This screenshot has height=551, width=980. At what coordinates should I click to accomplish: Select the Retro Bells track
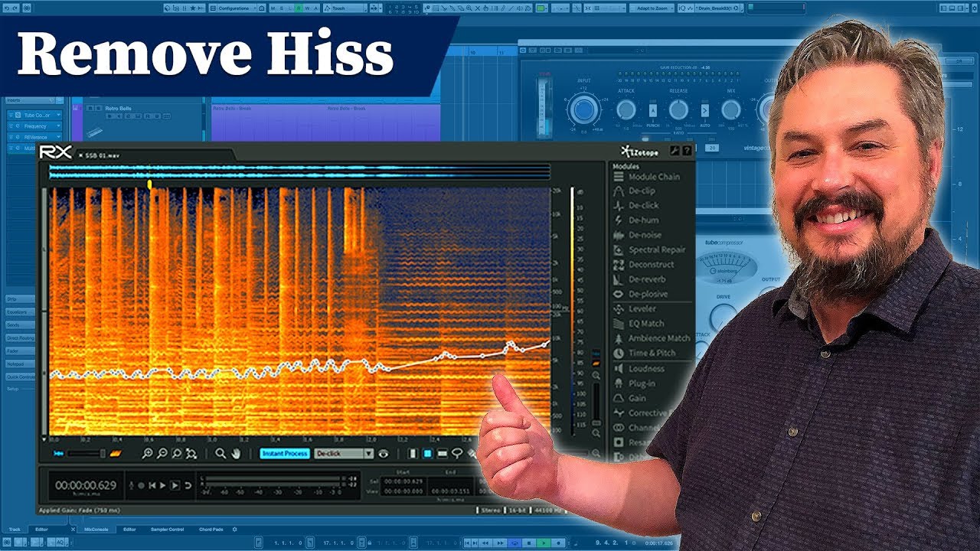[119, 109]
